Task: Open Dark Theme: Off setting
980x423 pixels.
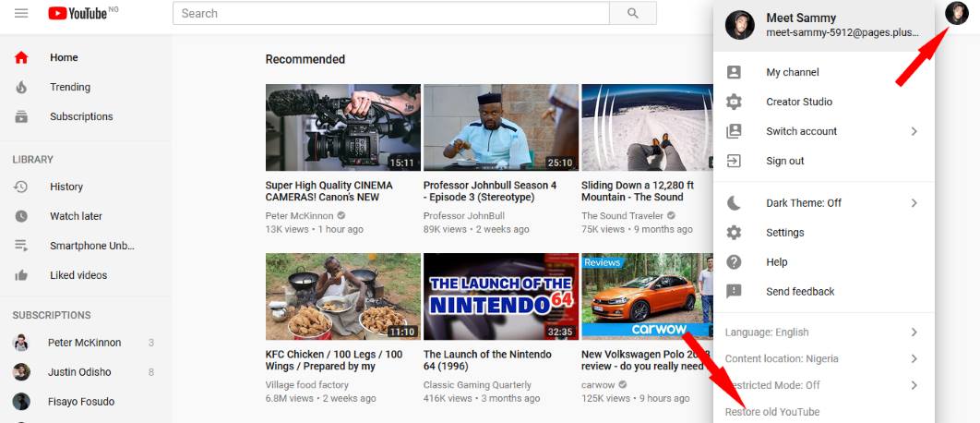Action: [x=803, y=203]
